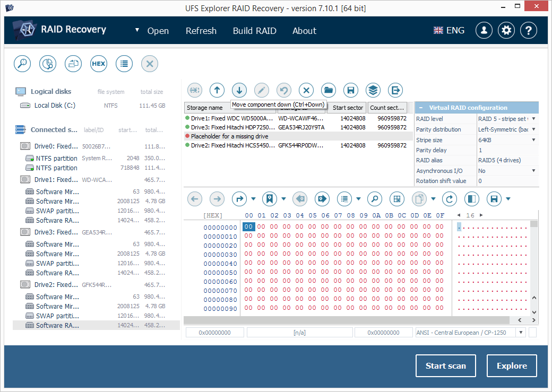
Task: Click the Explore button
Action: click(x=512, y=366)
